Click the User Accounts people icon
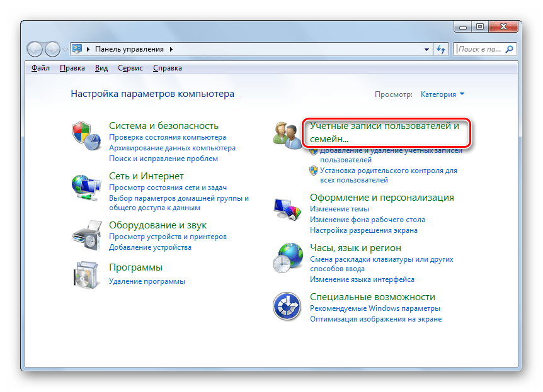 click(287, 135)
